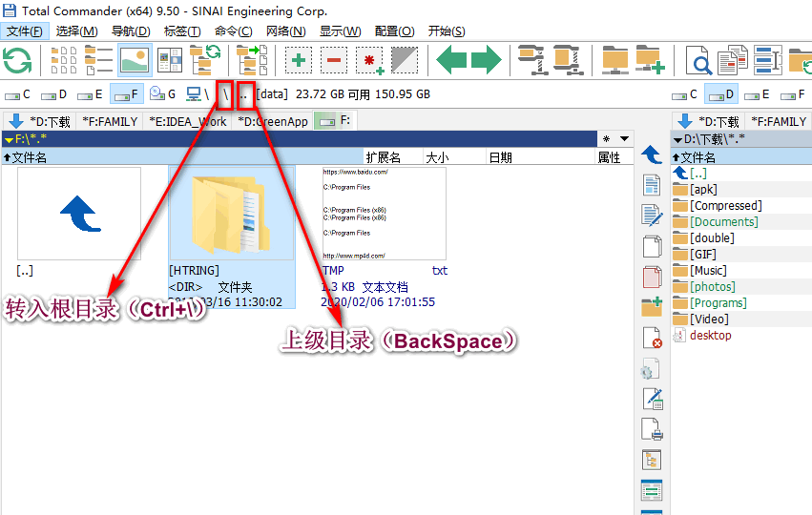Open the 标签(T) menu
Image resolution: width=812 pixels, height=515 pixels.
(182, 31)
